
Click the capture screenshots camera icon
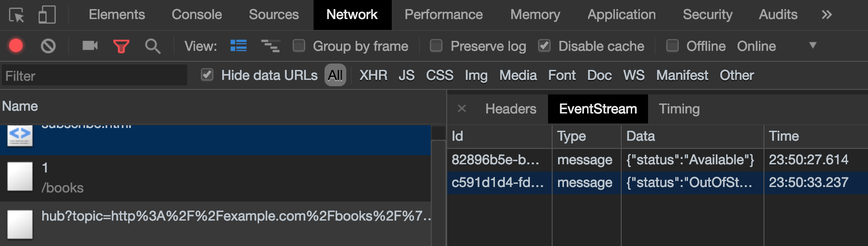[90, 46]
